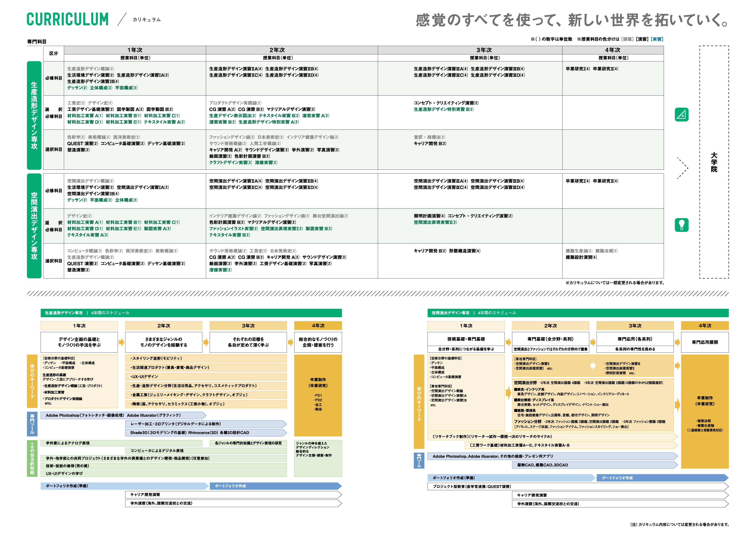Click 意匠・商標法(2)
Viewport: 756px width, 534px height.
pyautogui.click(x=429, y=137)
